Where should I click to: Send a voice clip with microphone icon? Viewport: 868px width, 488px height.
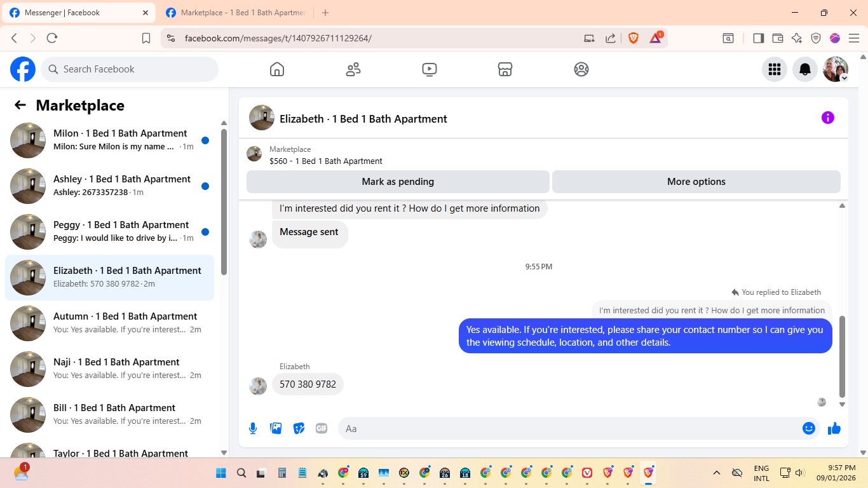253,428
